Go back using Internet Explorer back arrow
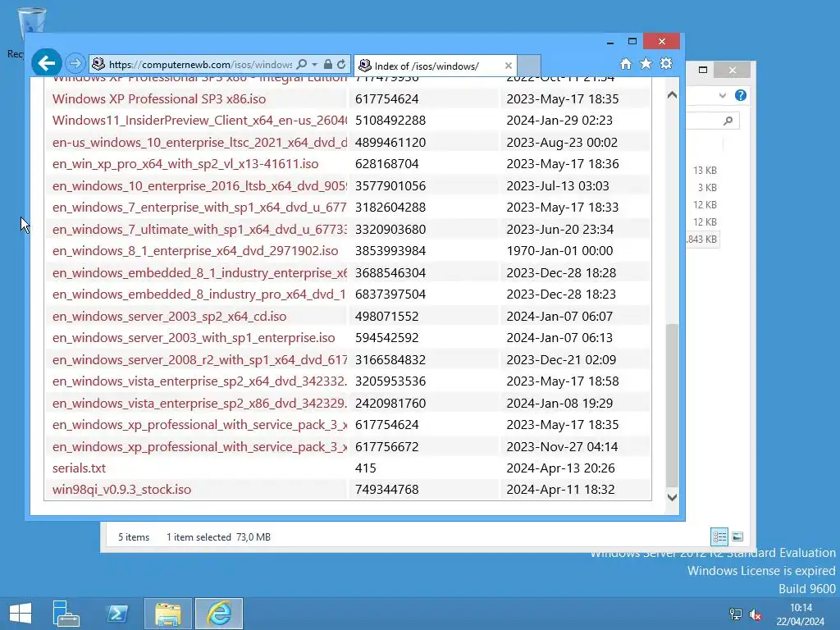 47,64
